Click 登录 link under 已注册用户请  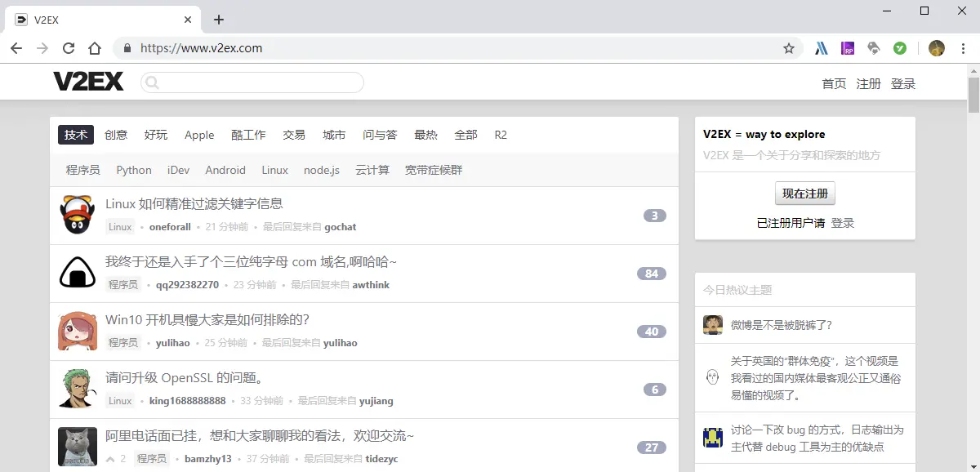[843, 223]
